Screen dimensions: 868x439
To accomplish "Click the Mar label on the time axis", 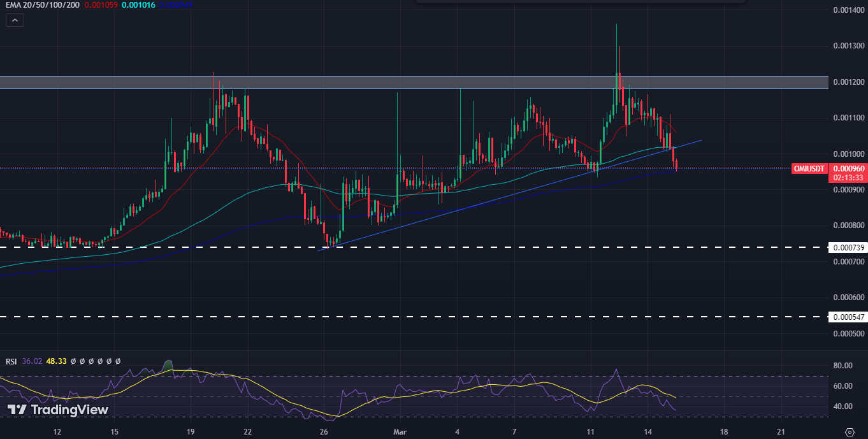I will [401, 431].
